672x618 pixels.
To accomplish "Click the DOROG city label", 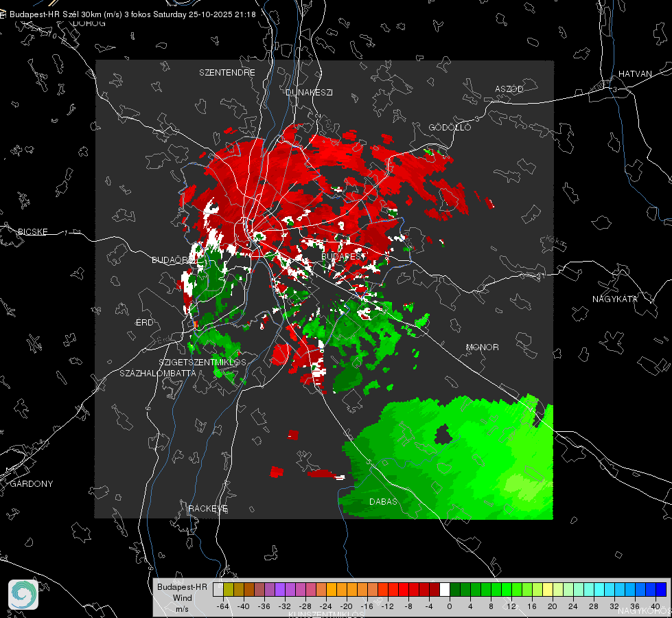I will click(89, 23).
